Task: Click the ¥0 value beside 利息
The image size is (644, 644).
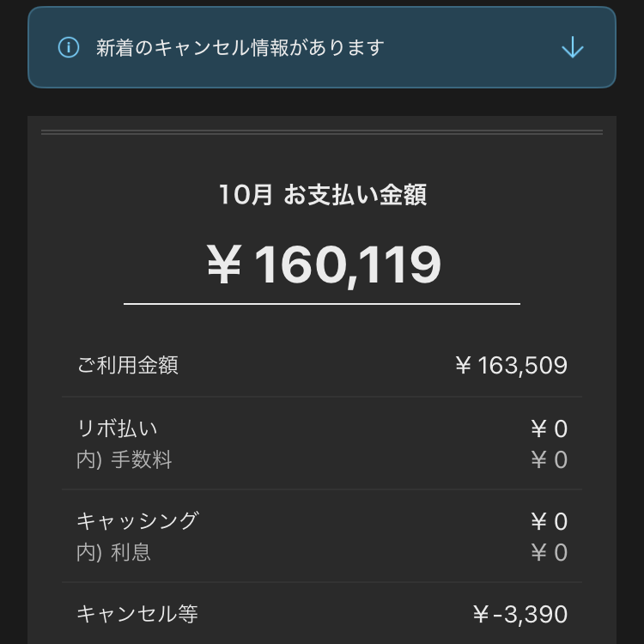Action: tap(549, 552)
